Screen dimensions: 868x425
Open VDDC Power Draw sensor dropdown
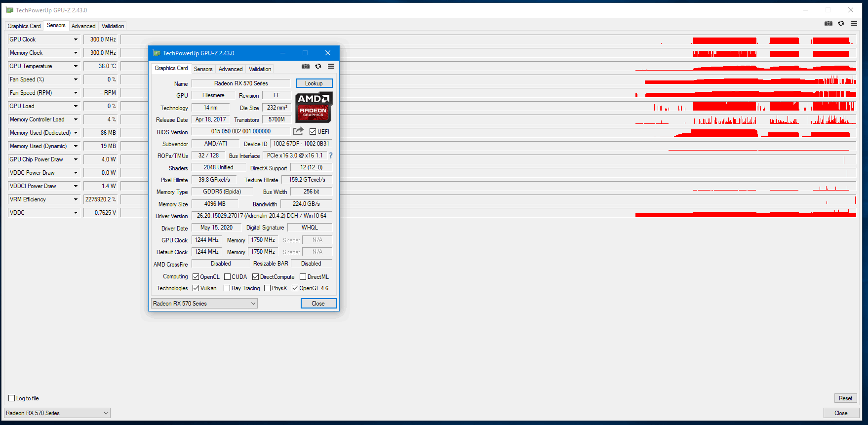(x=76, y=173)
